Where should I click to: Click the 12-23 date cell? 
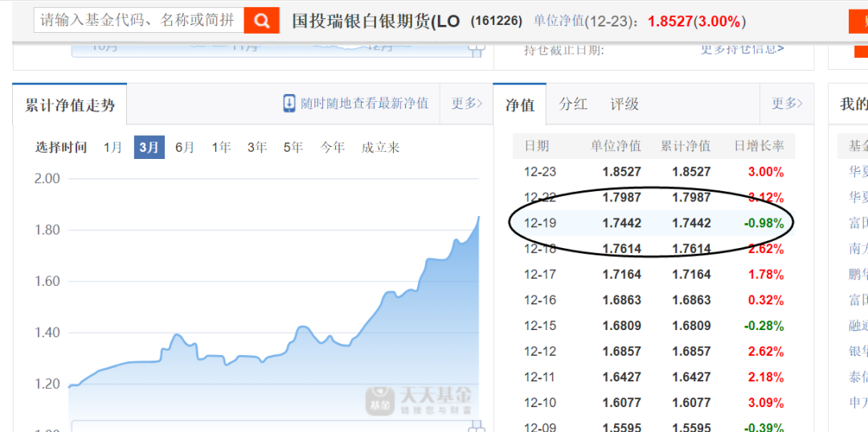[x=540, y=172]
